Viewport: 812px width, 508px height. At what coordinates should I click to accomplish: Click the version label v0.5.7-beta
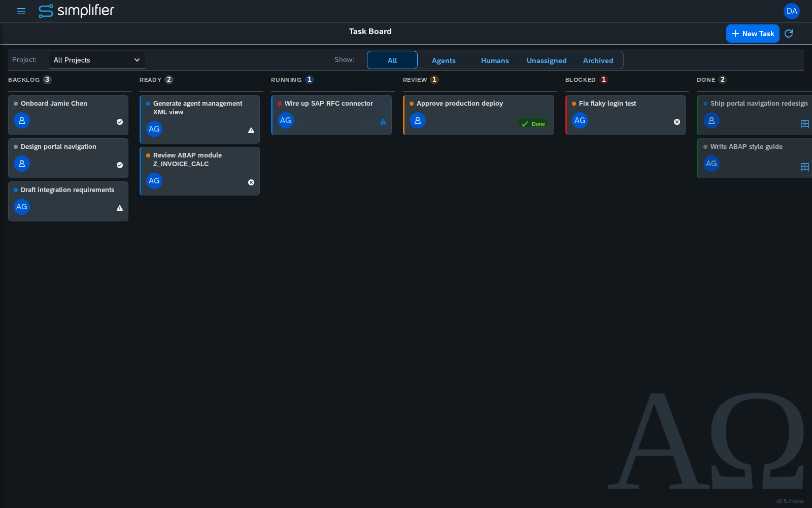[790, 501]
